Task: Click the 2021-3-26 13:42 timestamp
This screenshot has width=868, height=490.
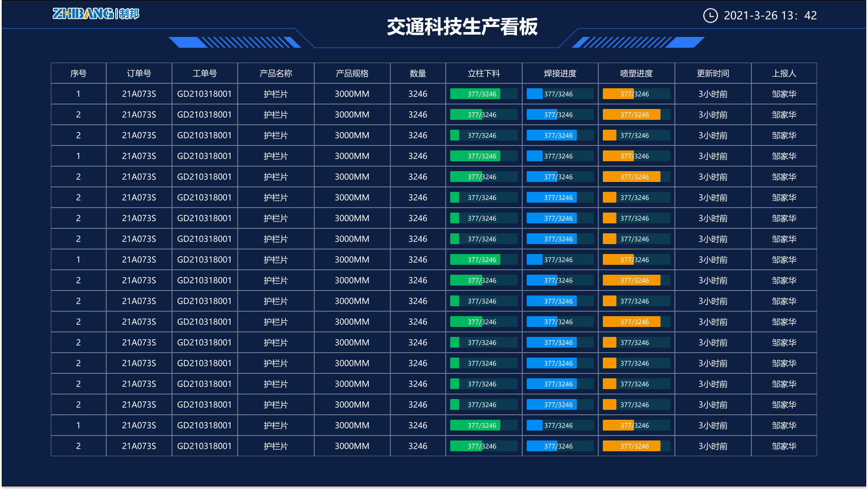Action: [770, 16]
